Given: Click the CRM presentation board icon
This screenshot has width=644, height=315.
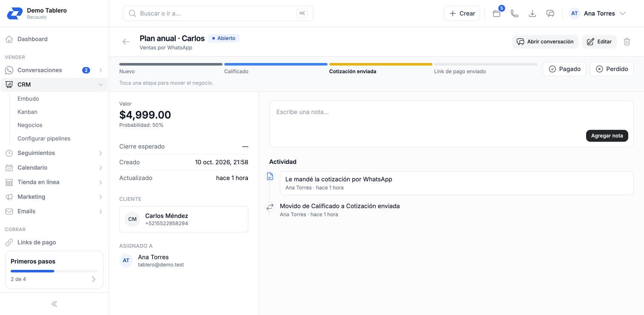Looking at the screenshot, I should (x=9, y=85).
